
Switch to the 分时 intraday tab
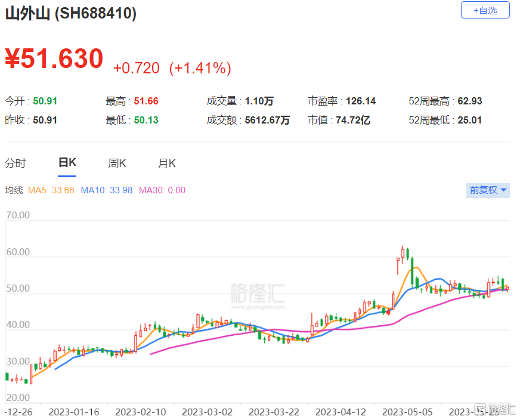click(16, 163)
